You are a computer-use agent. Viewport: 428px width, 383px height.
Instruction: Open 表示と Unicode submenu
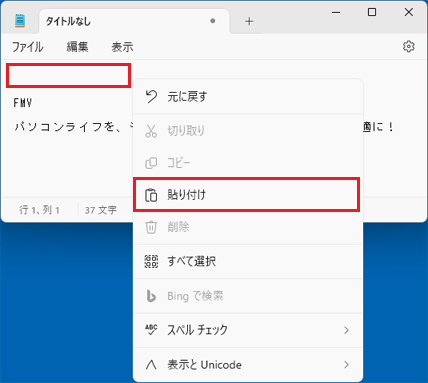click(248, 365)
